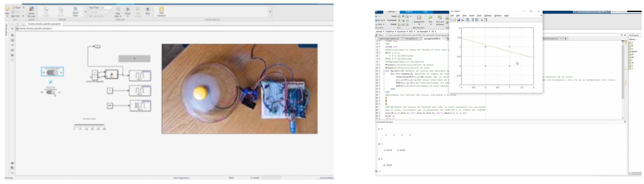This screenshot has height=184, width=644.
Task: Switch to the VIEW tab in MATLAB
Action: coord(425,12)
